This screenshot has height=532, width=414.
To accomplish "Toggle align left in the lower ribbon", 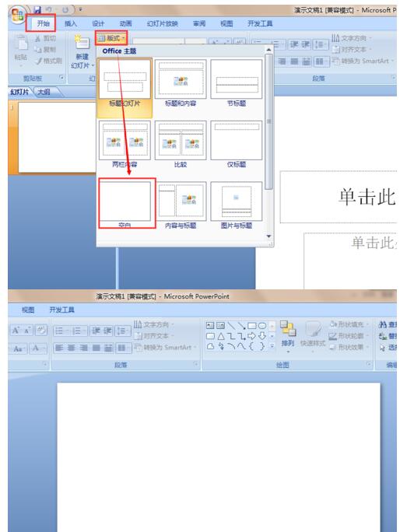I will (x=59, y=348).
